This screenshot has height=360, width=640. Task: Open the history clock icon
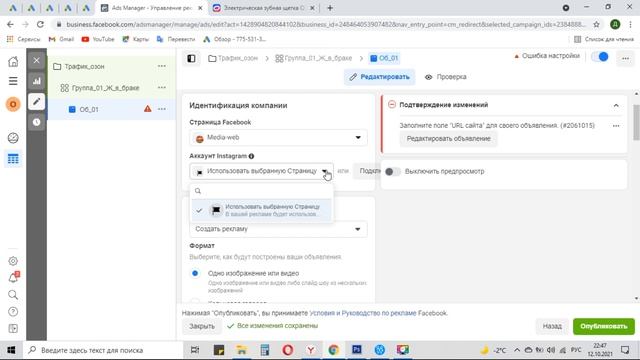37,122
